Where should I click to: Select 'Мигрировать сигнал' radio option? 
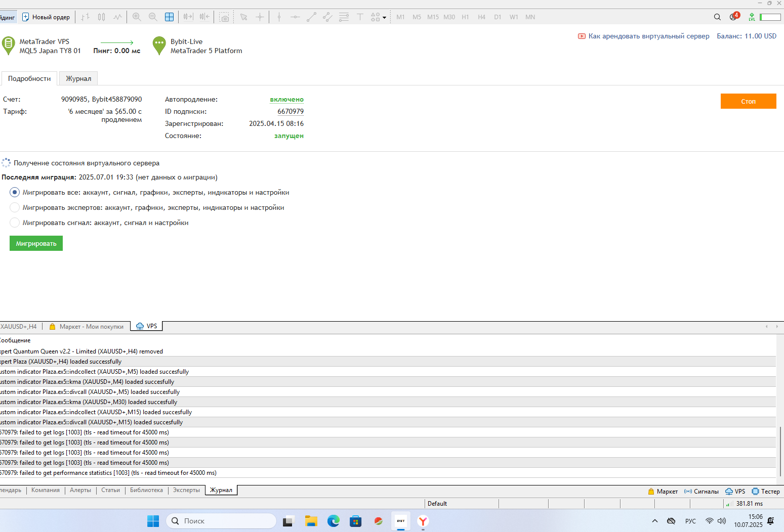[15, 223]
